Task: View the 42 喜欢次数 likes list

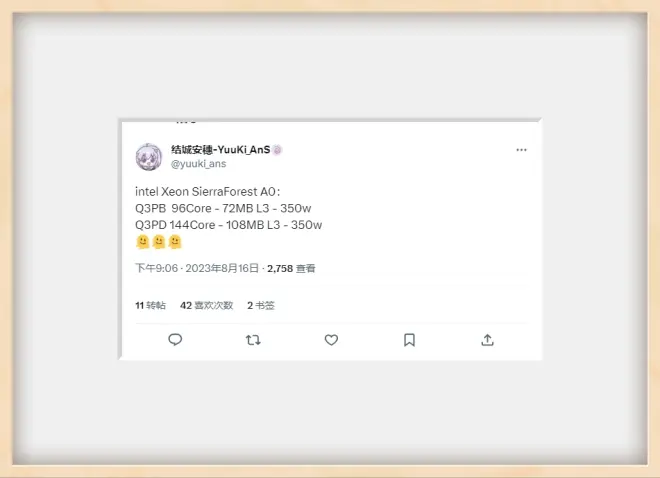Action: [x=206, y=305]
